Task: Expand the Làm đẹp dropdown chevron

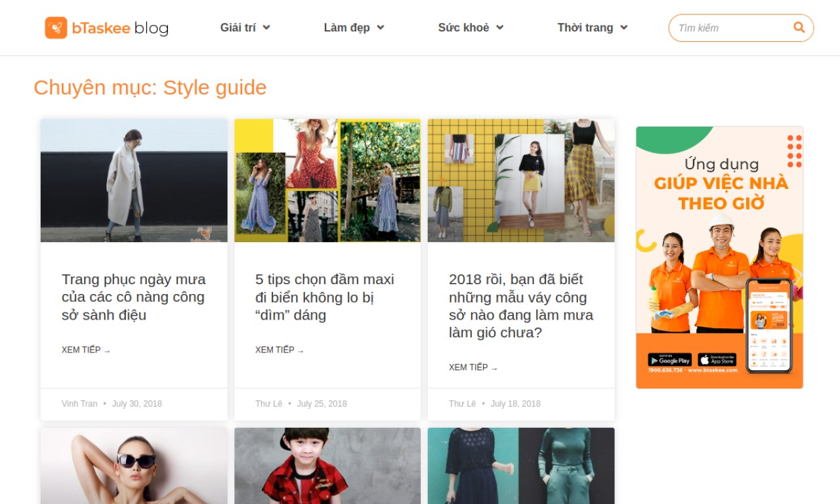Action: (x=381, y=28)
